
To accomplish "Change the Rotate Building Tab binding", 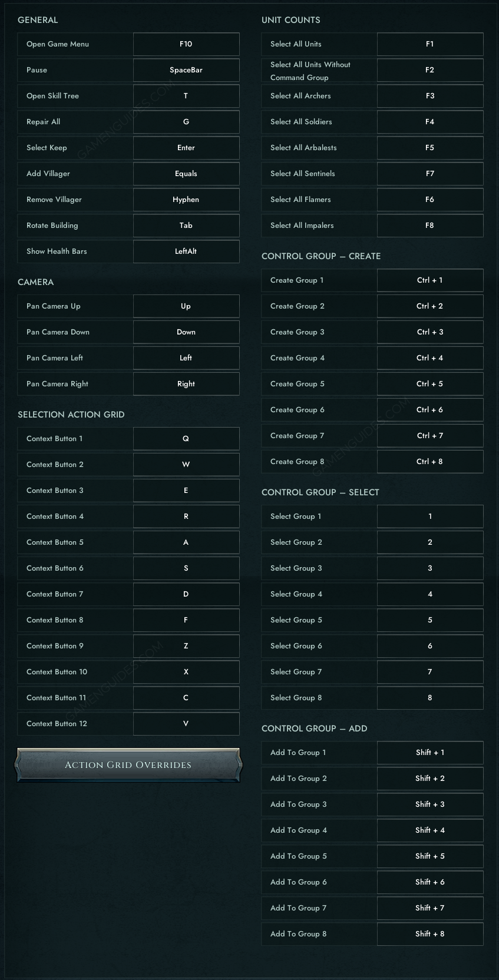I will [x=186, y=226].
